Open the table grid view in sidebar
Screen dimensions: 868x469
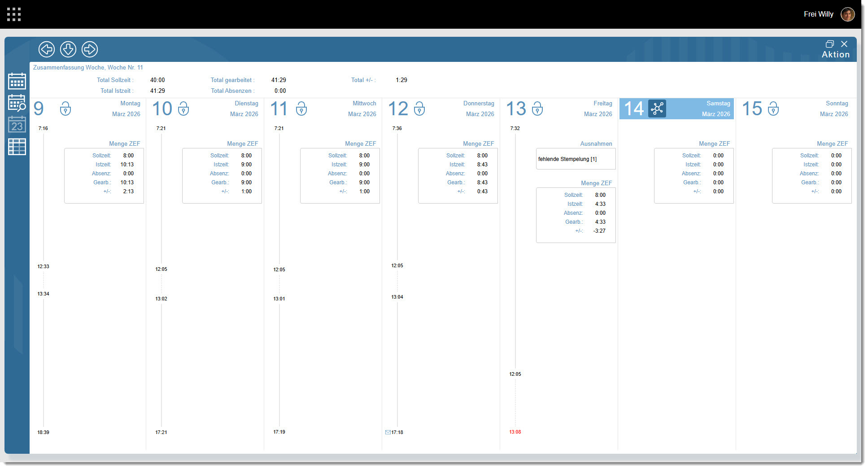click(17, 147)
